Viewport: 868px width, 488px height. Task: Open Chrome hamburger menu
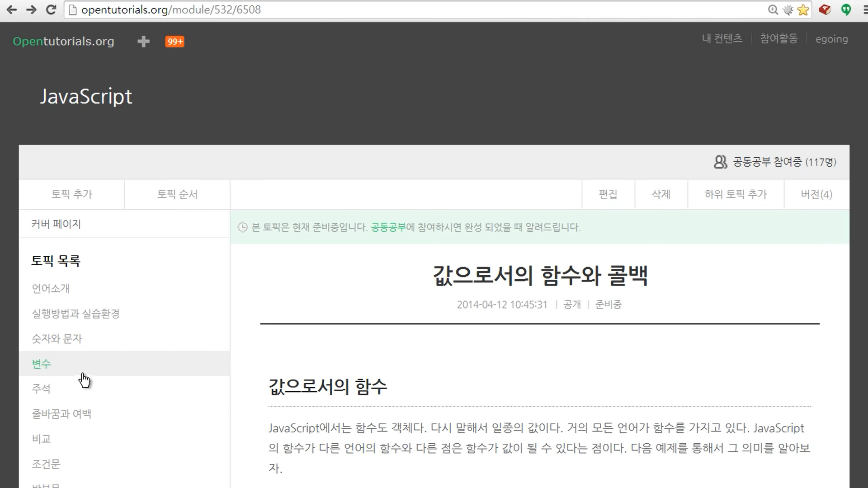[864, 9]
